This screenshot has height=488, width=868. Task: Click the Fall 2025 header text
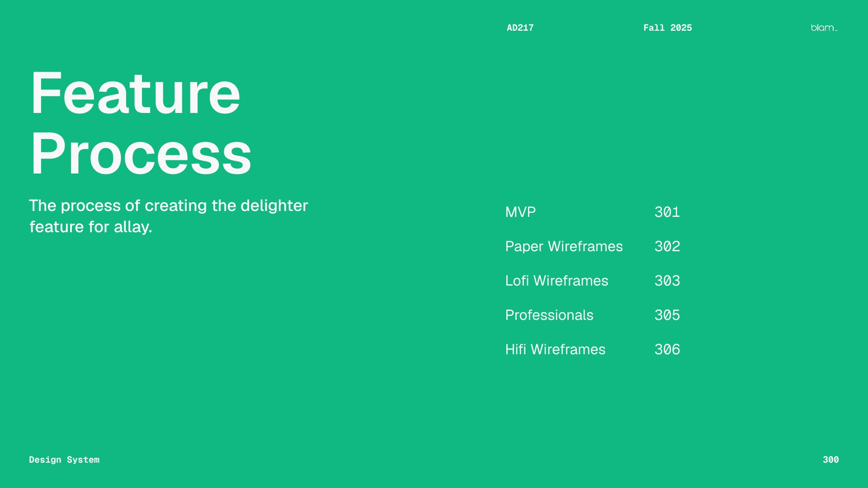(x=667, y=28)
